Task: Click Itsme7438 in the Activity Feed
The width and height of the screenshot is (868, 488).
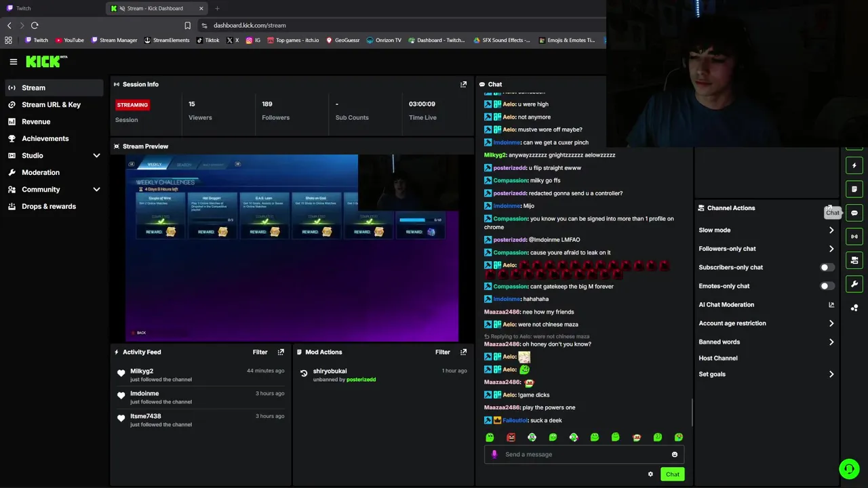Action: 146,416
